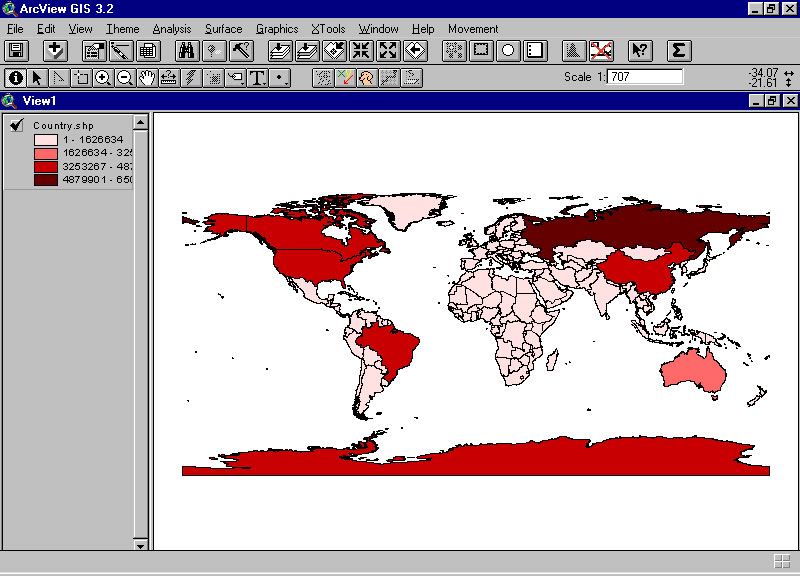Screen dimensions: 800x576
Task: Click the histogram icon in toolbar
Action: click(573, 50)
